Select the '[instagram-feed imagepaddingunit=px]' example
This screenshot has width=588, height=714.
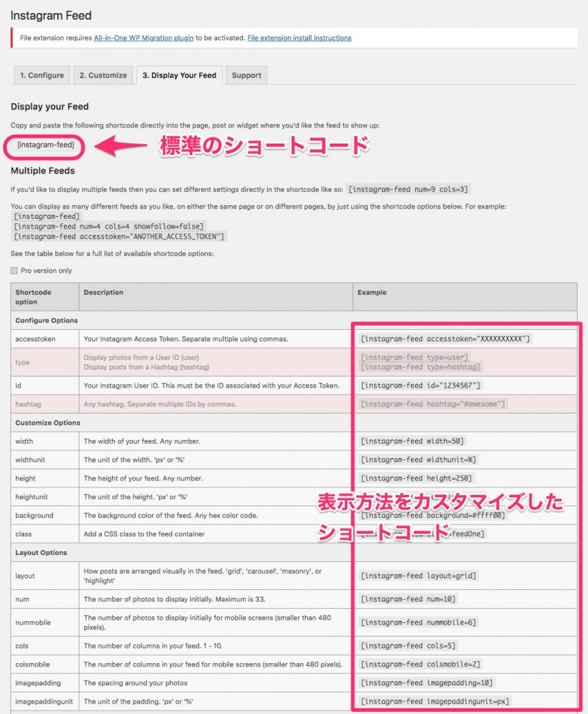coord(435,701)
